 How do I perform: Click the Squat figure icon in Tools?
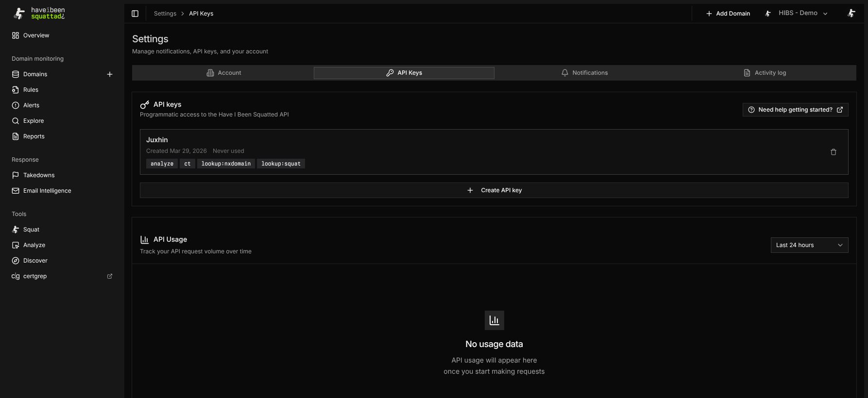pos(16,230)
